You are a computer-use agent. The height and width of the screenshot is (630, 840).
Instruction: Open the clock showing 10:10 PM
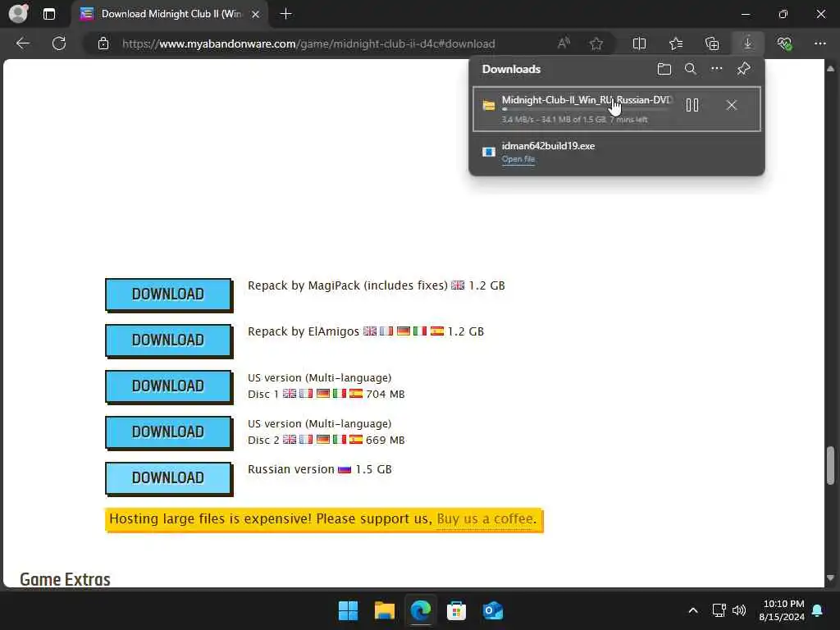pos(782,610)
